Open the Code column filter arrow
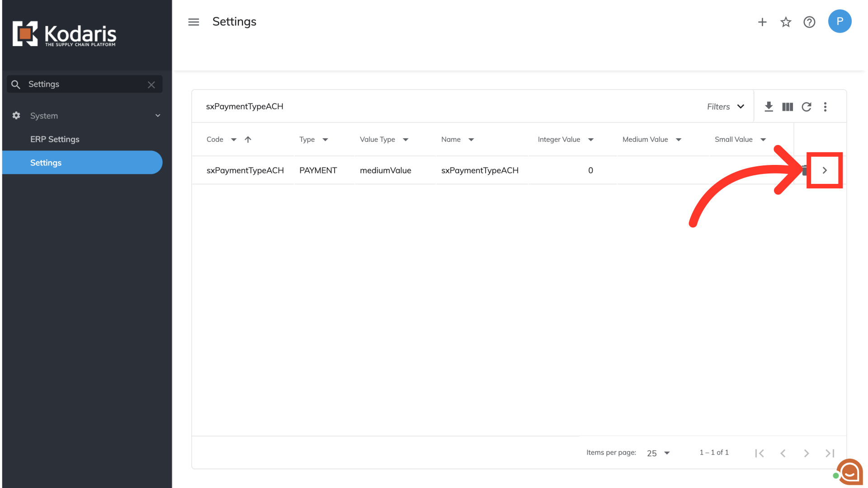868x488 pixels. point(234,140)
